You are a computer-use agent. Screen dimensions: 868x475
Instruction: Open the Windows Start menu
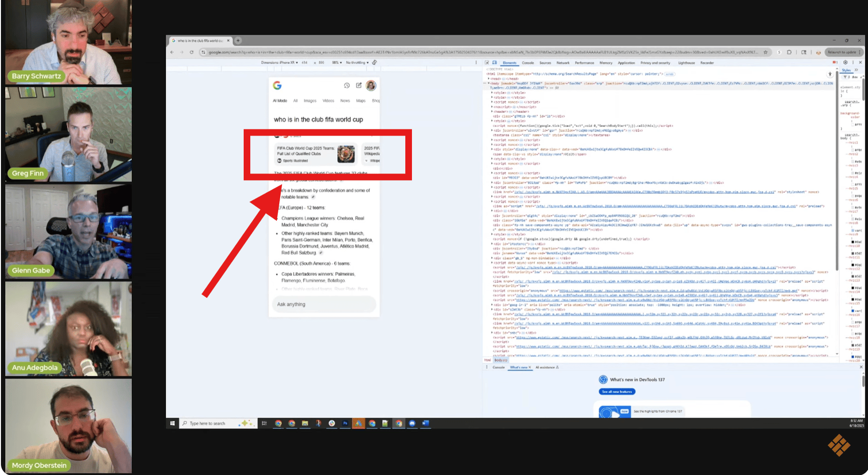pos(172,423)
